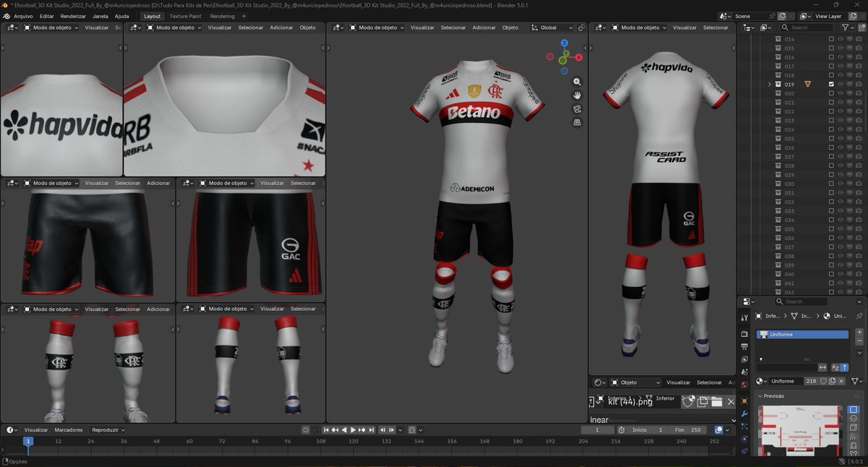The image size is (868, 467).
Task: Open the Arquivo menu
Action: pyautogui.click(x=24, y=16)
